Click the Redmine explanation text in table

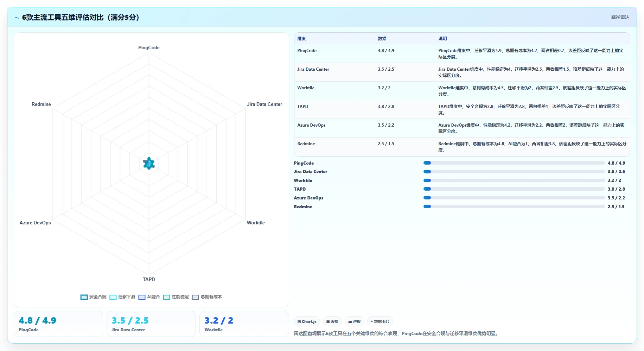coord(532,147)
